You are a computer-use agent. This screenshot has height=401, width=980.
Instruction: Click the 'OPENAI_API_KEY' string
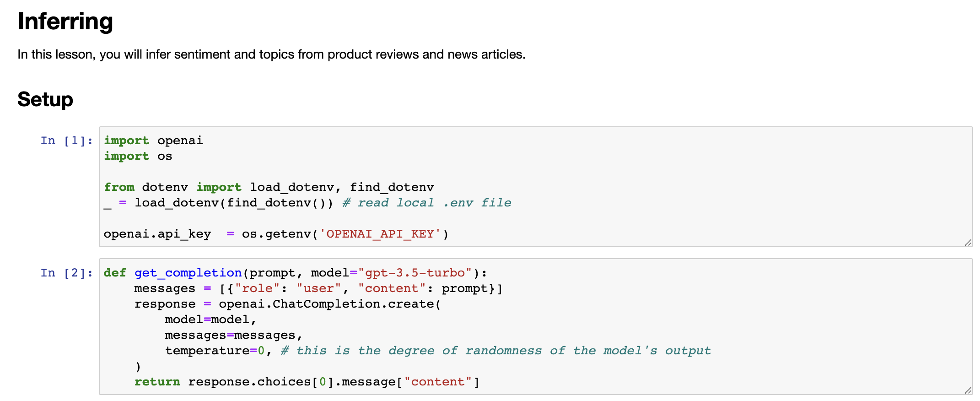coord(380,234)
